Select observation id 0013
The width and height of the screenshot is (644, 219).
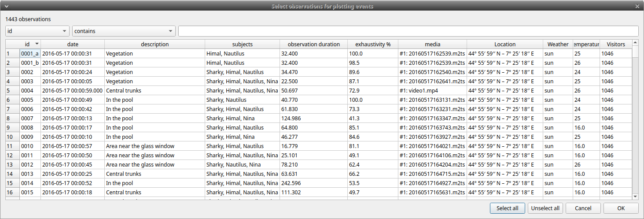coord(30,174)
